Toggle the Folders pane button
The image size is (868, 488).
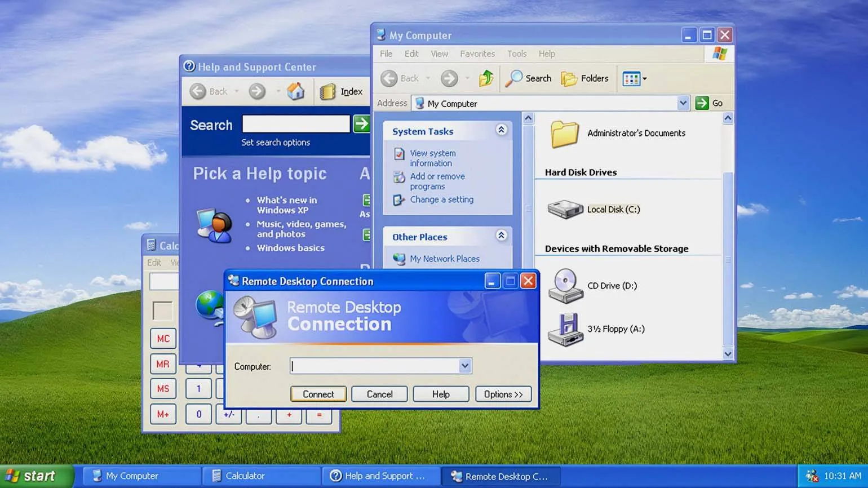point(585,78)
